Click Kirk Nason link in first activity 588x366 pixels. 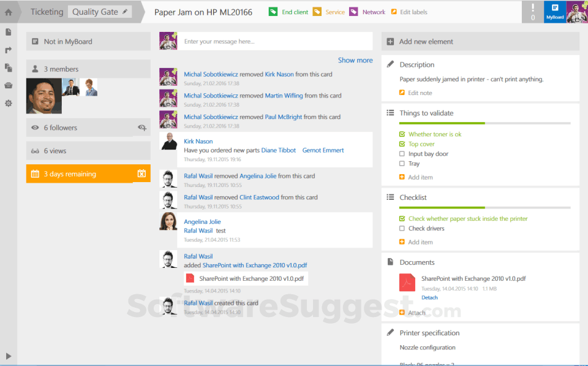point(279,74)
